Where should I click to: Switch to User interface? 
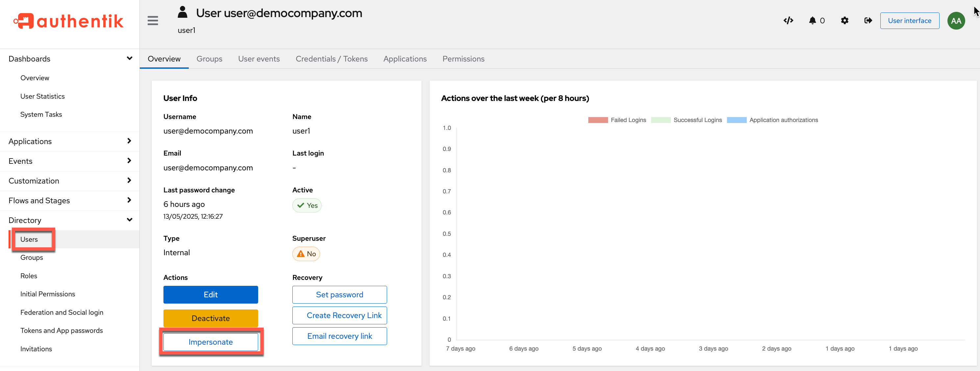(x=909, y=20)
